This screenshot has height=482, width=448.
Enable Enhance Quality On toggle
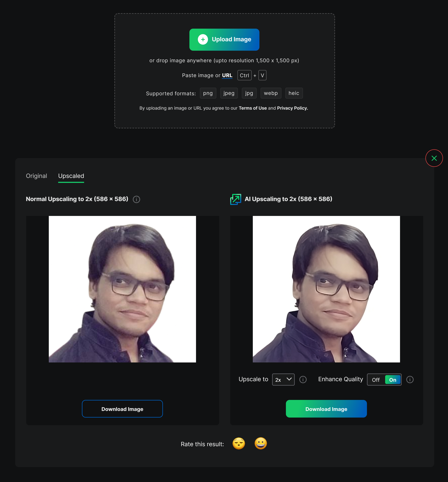click(x=392, y=379)
